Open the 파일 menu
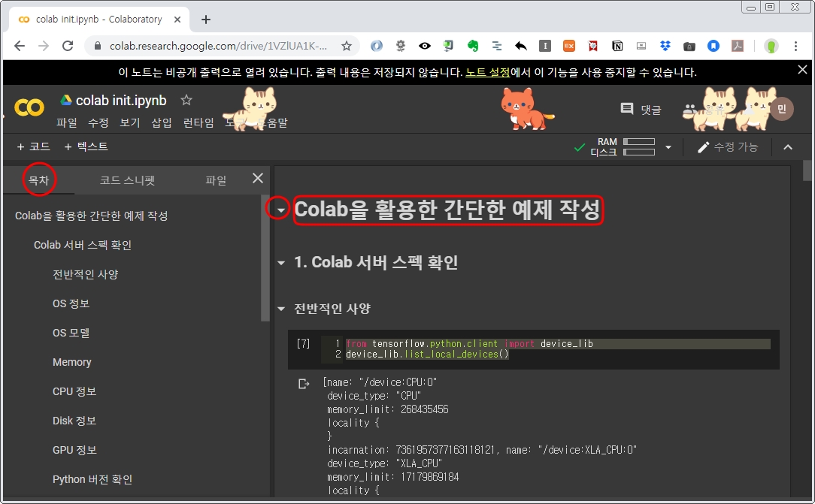The image size is (815, 504). click(66, 122)
